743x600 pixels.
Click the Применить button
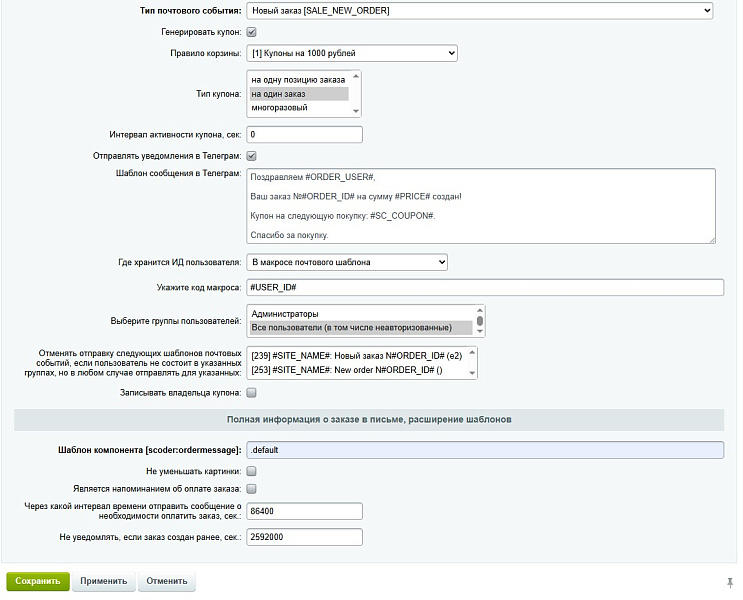(x=103, y=581)
